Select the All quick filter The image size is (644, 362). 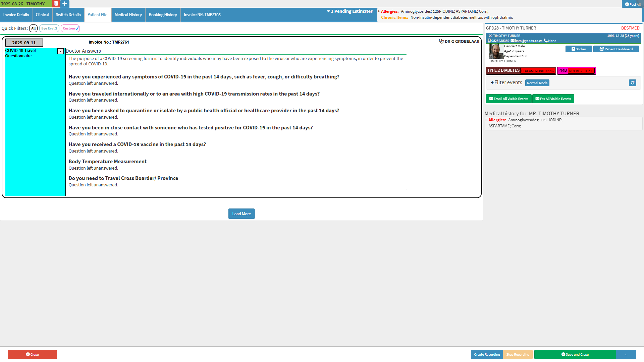tap(33, 28)
